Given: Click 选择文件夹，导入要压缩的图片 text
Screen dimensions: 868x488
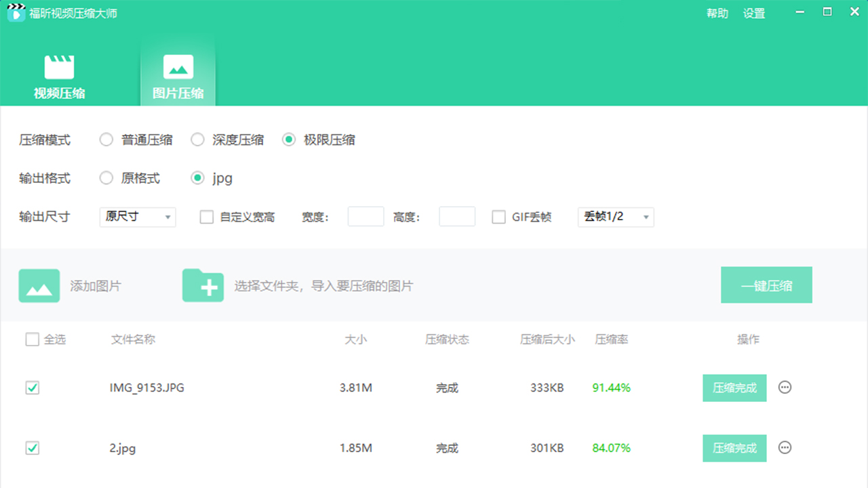Looking at the screenshot, I should coord(323,286).
